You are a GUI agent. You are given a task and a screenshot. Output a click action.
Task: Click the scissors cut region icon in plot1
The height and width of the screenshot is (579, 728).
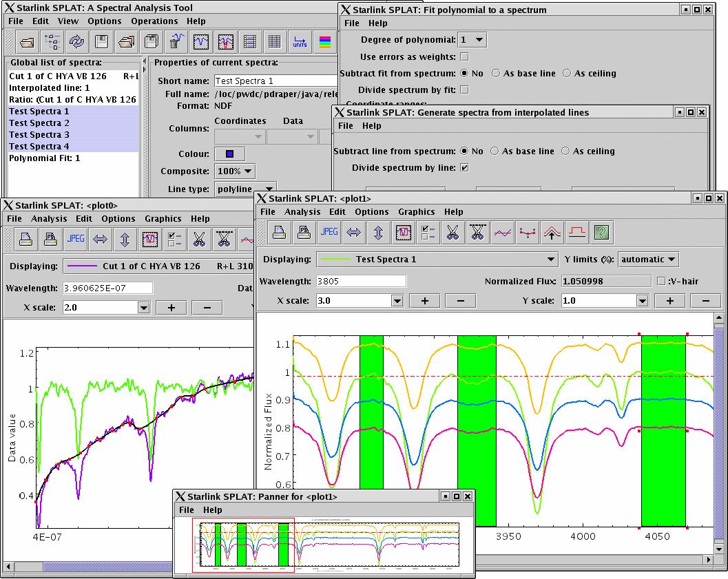pyautogui.click(x=453, y=232)
